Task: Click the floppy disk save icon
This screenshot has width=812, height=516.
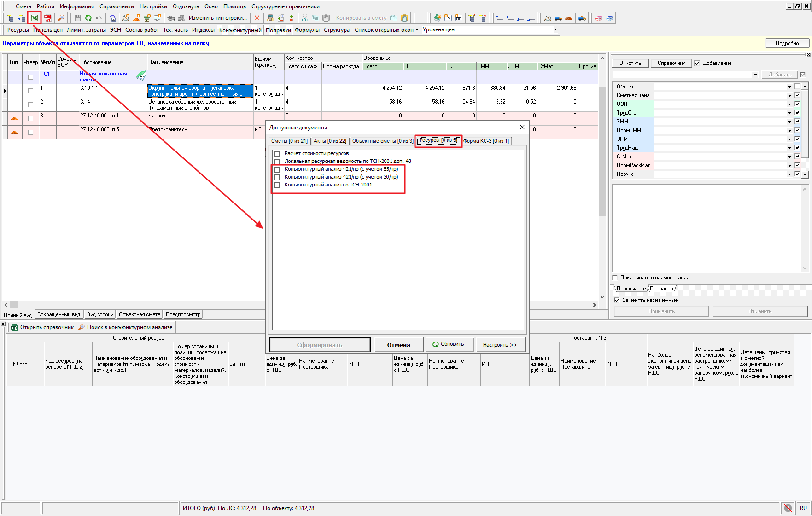Action: (x=77, y=18)
